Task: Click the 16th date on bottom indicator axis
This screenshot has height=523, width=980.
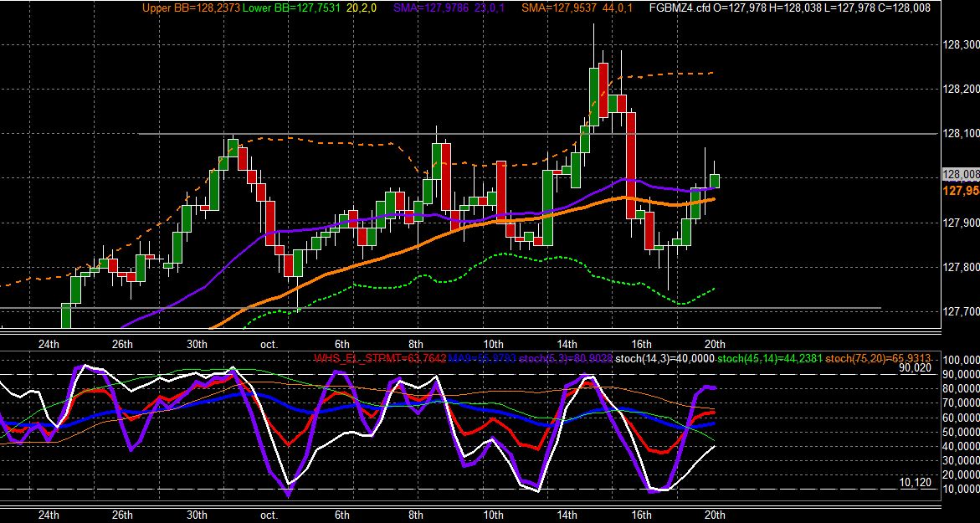Action: [640, 515]
